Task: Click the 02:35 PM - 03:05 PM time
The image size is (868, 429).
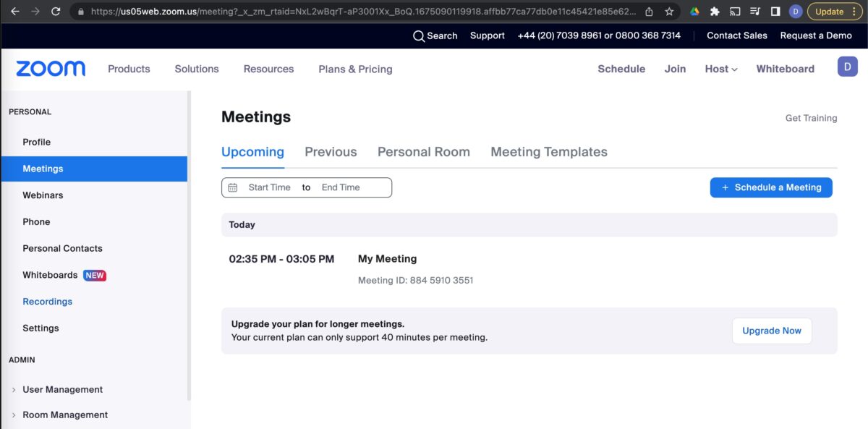Action: tap(281, 259)
